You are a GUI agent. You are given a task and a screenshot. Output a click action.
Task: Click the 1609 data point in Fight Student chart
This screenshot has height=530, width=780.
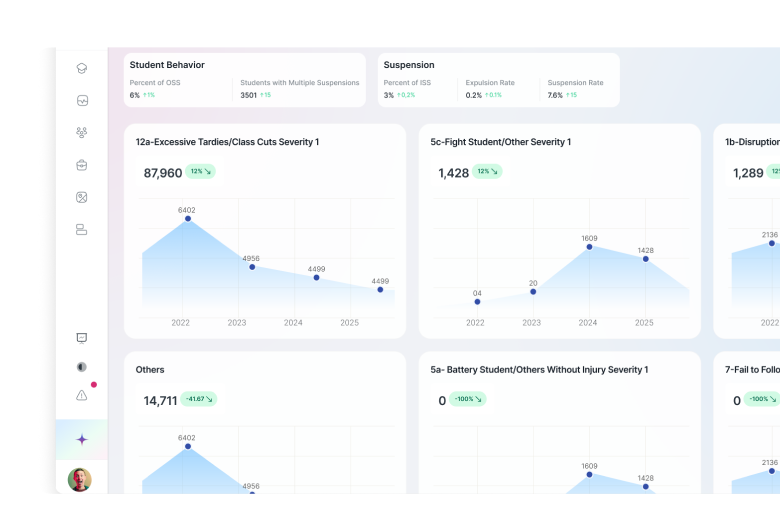589,246
